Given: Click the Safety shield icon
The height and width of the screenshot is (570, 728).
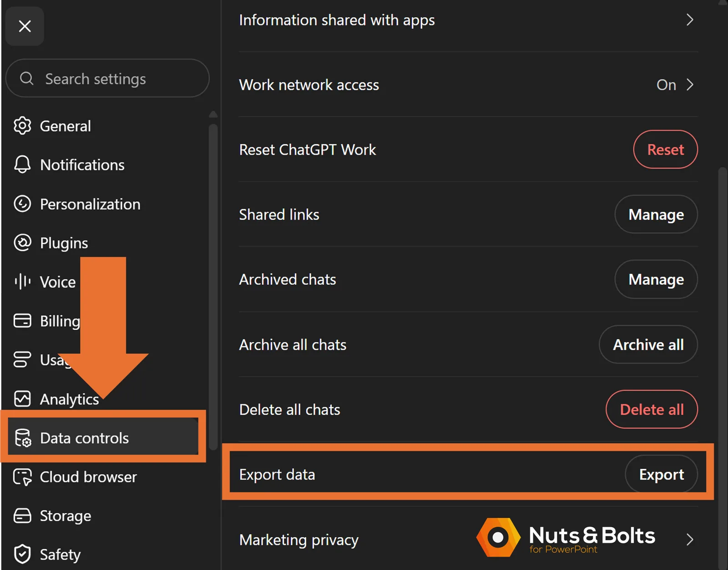Looking at the screenshot, I should (x=22, y=554).
